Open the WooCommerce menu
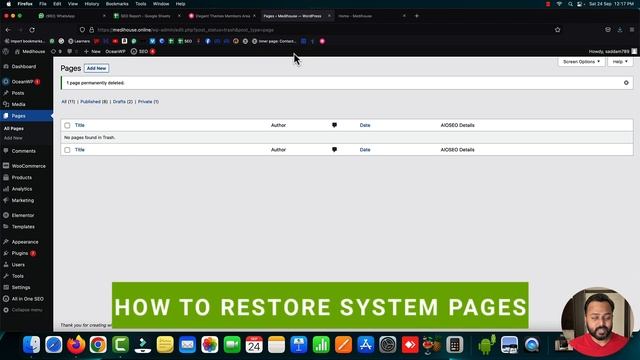 point(29,166)
